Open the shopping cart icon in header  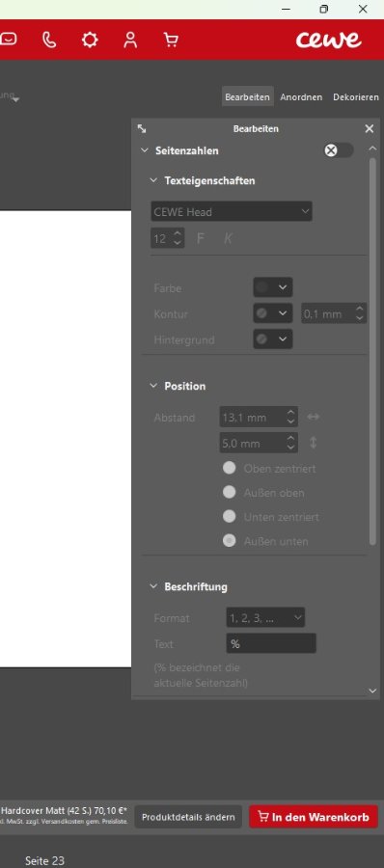171,40
